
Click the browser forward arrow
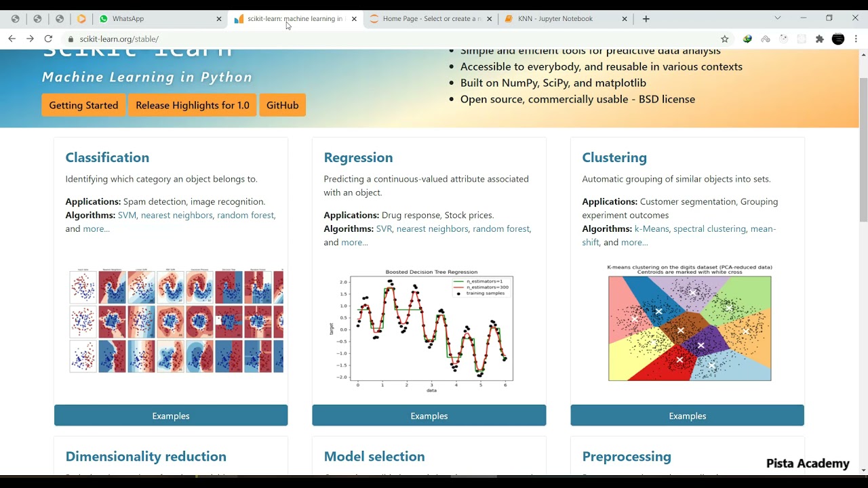click(x=30, y=39)
